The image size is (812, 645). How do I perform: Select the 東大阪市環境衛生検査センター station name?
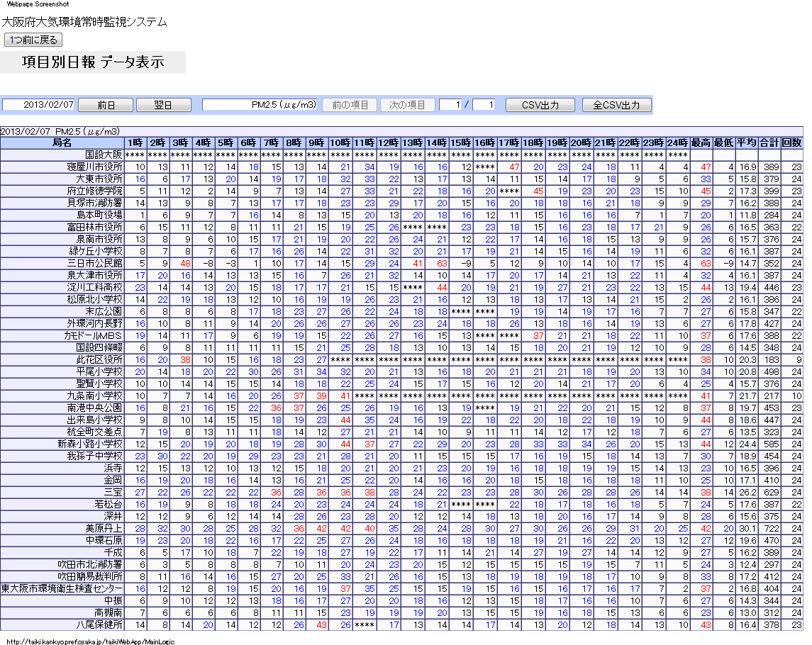[x=62, y=589]
